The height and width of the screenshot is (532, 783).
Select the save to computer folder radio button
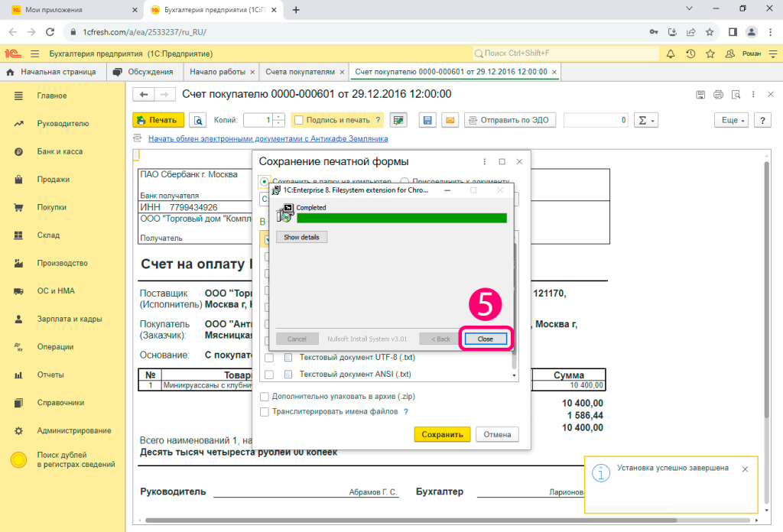264,182
